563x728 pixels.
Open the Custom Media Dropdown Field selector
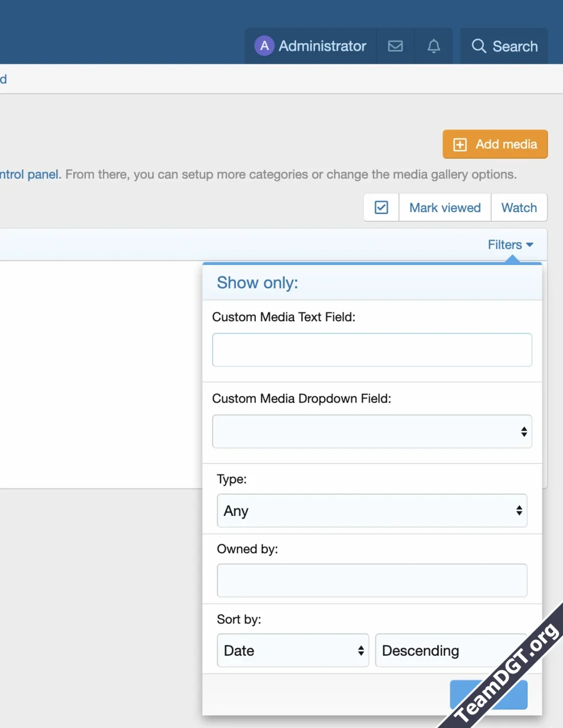(372, 431)
